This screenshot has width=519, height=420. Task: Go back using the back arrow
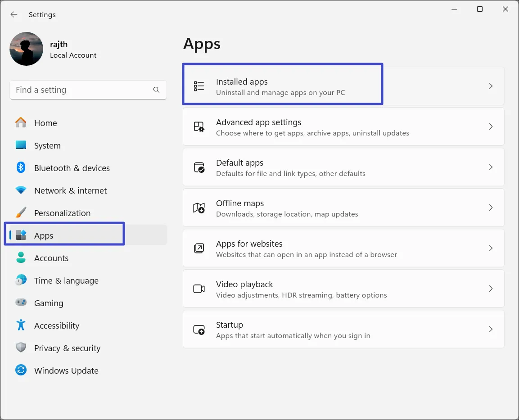point(14,14)
